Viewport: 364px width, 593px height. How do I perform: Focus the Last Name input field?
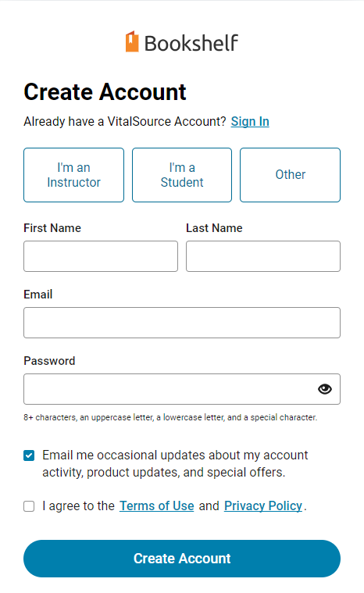pos(263,256)
